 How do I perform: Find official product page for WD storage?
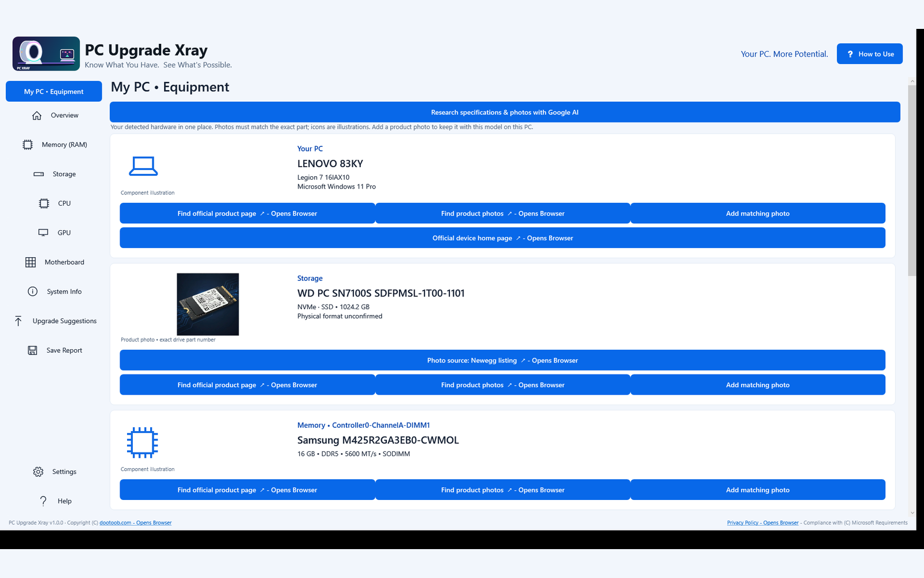[247, 385]
